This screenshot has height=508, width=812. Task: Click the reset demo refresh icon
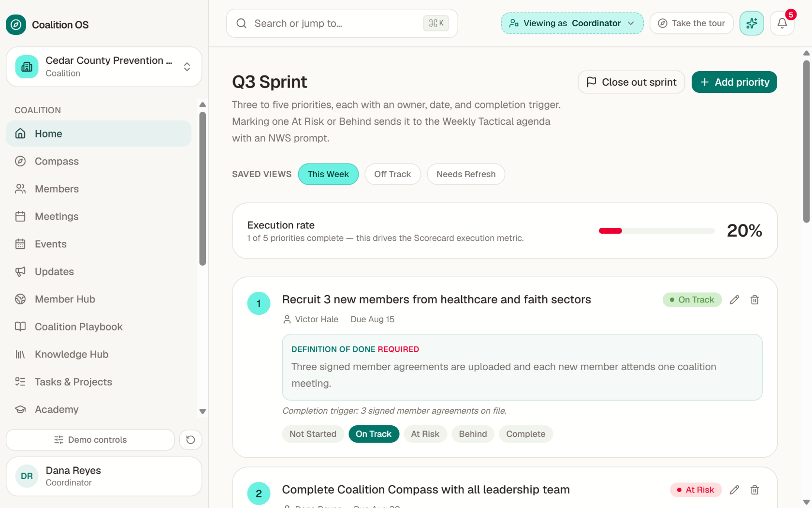190,440
